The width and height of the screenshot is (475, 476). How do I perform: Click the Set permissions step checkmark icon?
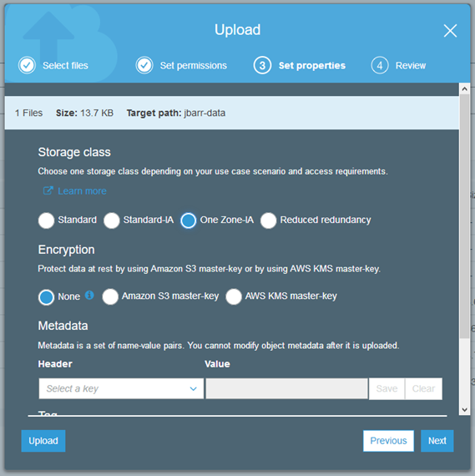pos(144,65)
